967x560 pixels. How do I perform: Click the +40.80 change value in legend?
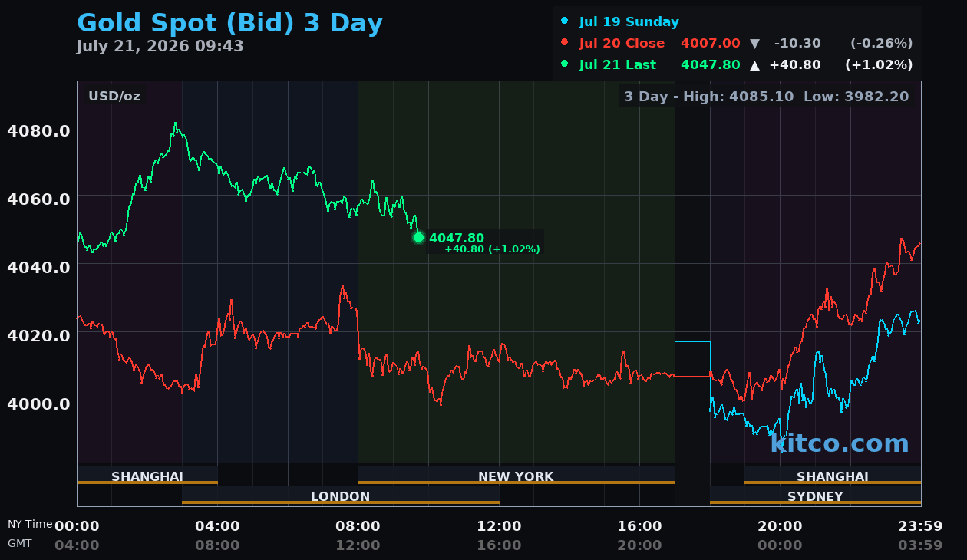click(x=795, y=64)
